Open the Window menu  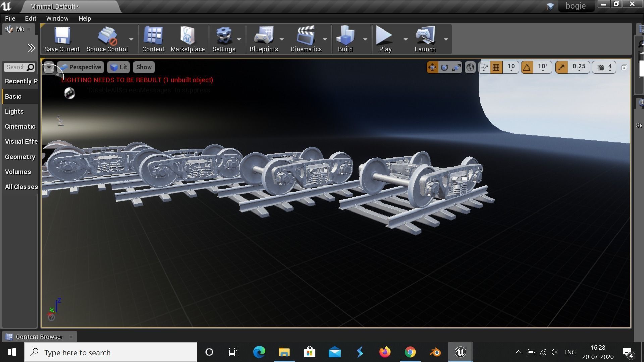57,18
